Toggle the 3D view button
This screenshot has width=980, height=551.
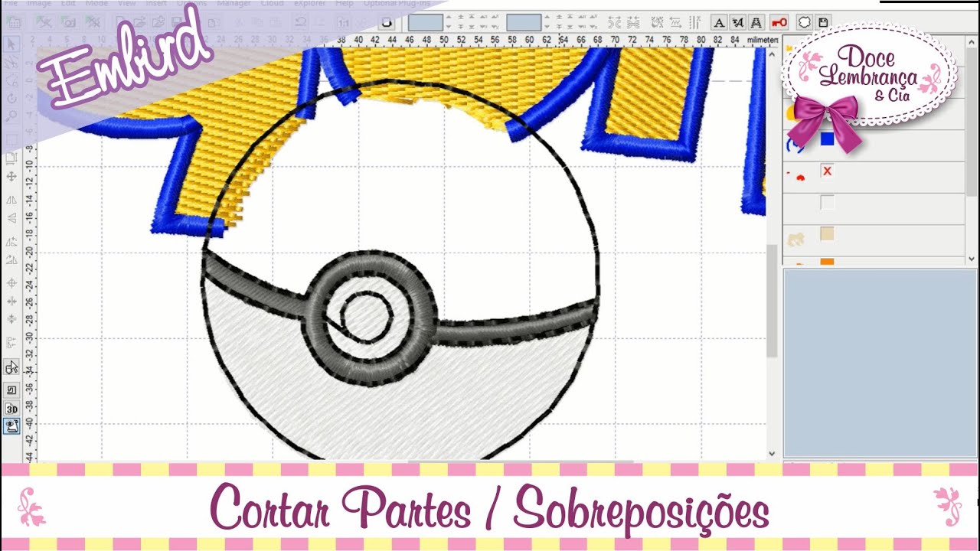[x=11, y=409]
